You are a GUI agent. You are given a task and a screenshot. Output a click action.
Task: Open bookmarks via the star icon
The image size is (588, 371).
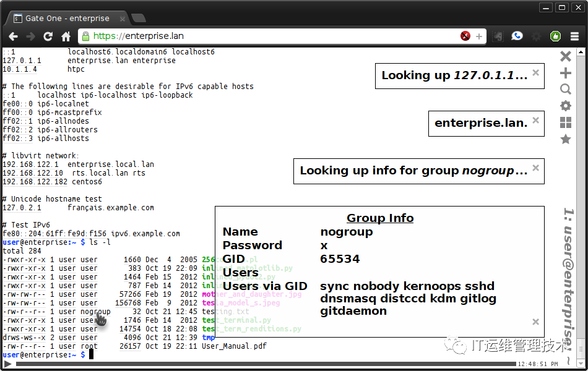pyautogui.click(x=566, y=139)
